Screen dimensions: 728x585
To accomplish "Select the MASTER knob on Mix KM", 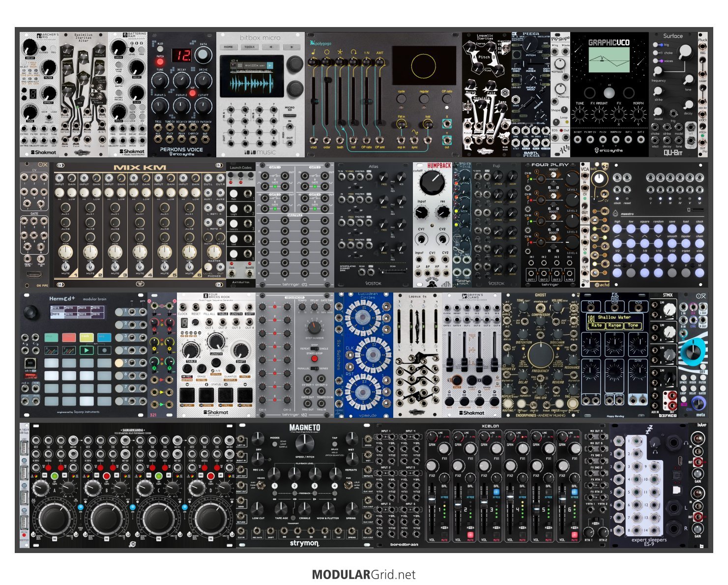I will [x=214, y=253].
